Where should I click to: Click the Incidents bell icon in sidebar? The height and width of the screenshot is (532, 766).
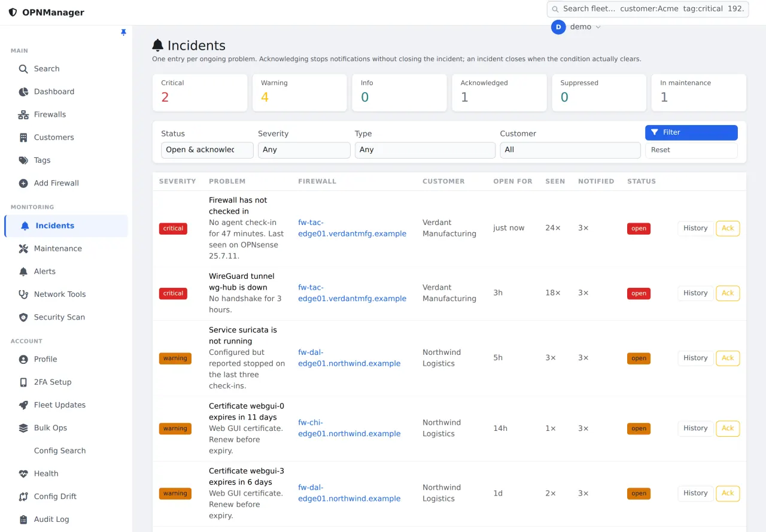click(25, 226)
